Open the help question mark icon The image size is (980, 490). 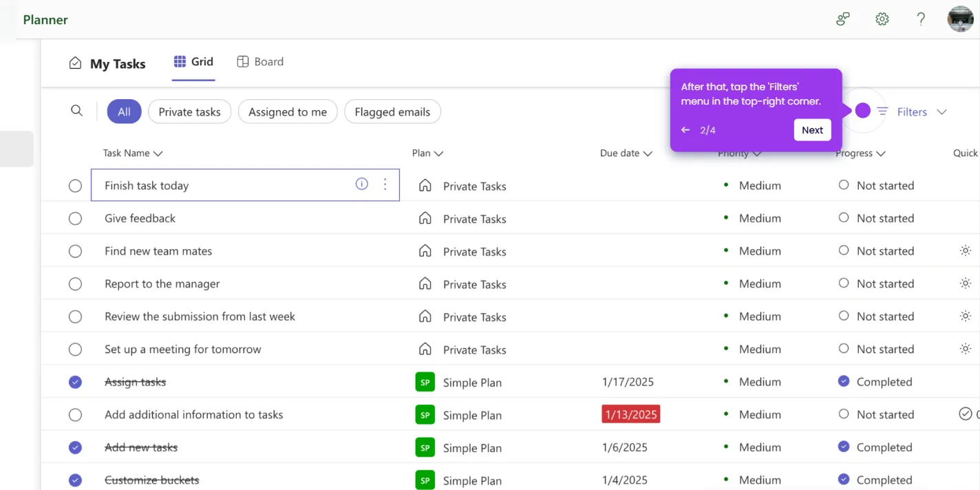921,19
